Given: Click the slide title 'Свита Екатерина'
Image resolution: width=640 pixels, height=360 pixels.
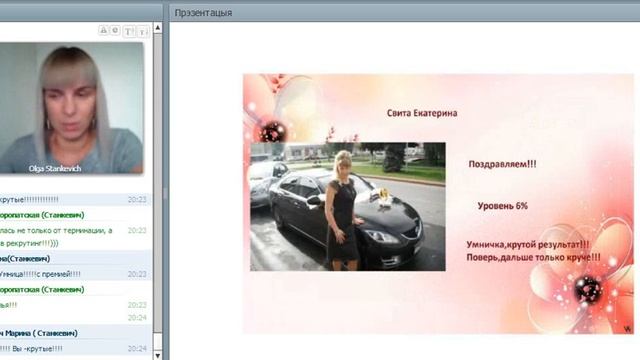Looking at the screenshot, I should point(422,113).
